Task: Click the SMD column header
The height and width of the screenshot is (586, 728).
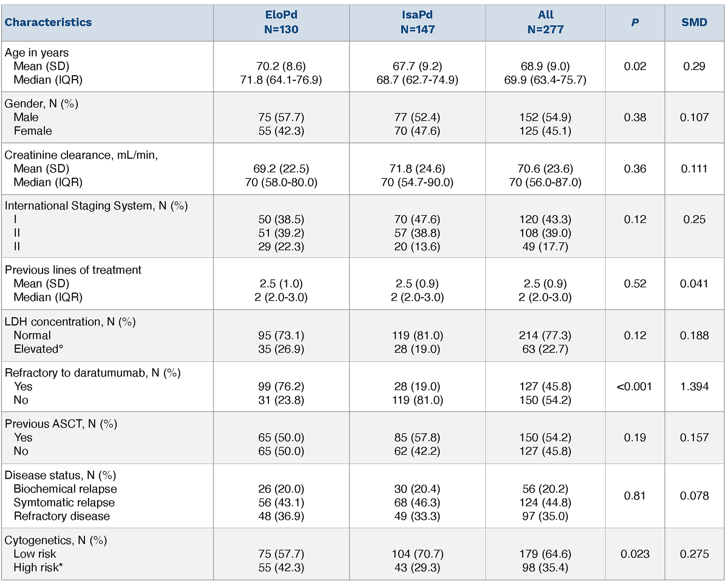Action: (694, 22)
